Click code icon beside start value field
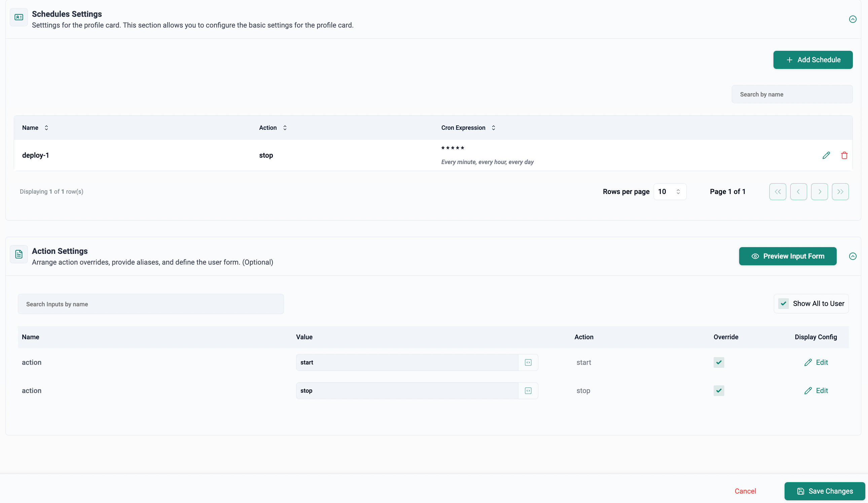 528,362
